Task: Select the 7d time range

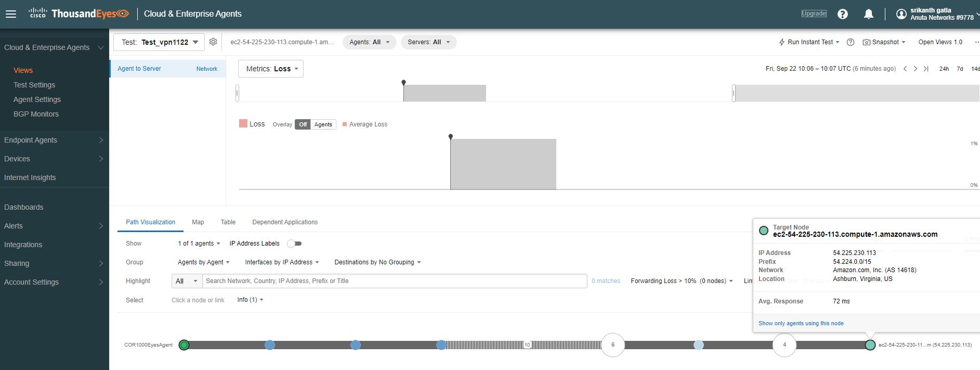Action: (x=960, y=69)
